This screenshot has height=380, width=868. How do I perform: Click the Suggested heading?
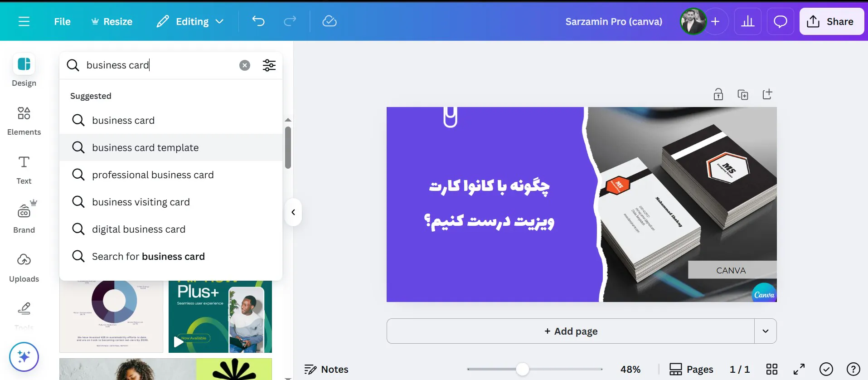(x=91, y=96)
